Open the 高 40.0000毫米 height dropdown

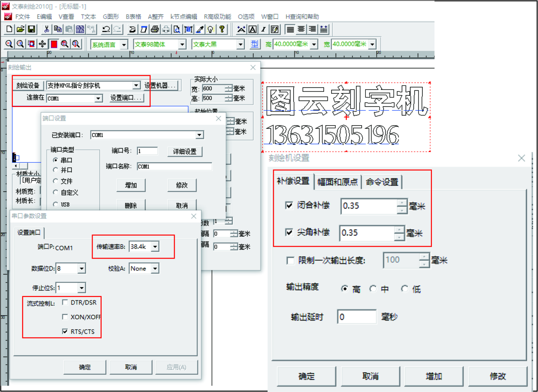[314, 44]
